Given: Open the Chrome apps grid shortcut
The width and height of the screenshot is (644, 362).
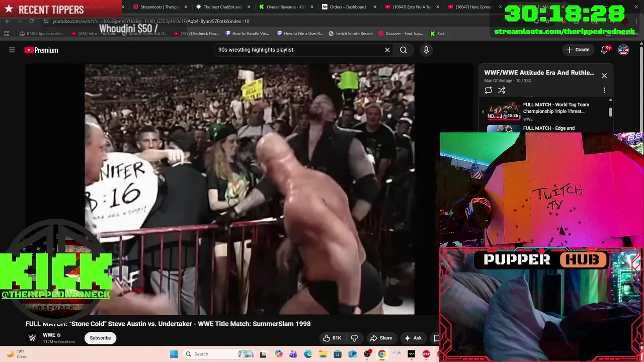Looking at the screenshot, I should tap(7, 34).
